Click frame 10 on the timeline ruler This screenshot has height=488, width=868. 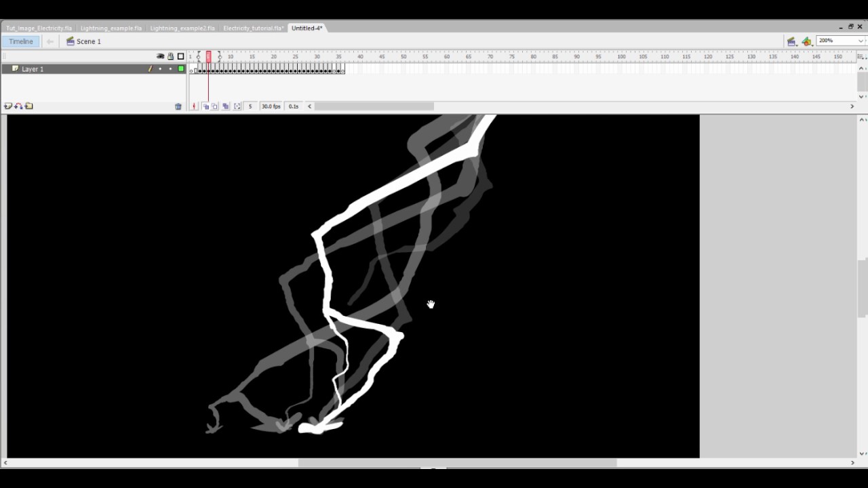pyautogui.click(x=231, y=56)
